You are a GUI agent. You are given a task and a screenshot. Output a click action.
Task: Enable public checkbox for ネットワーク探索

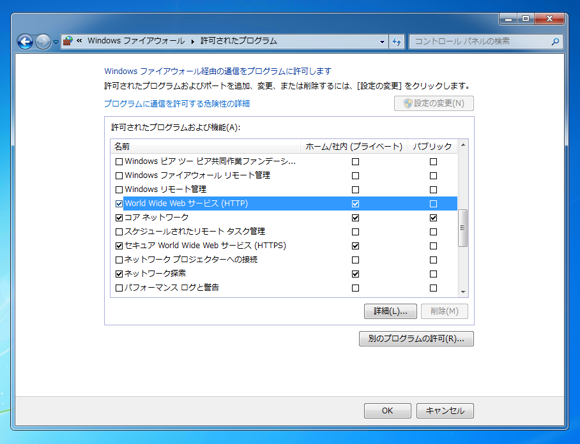(x=433, y=274)
